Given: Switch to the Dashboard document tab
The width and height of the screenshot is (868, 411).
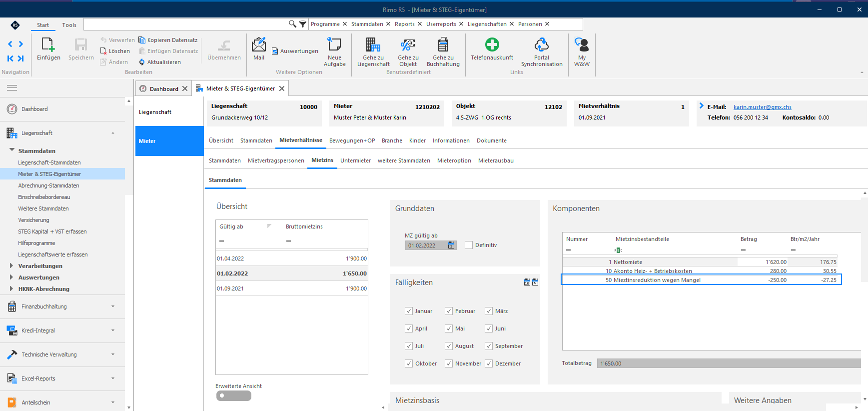Looking at the screenshot, I should [164, 89].
